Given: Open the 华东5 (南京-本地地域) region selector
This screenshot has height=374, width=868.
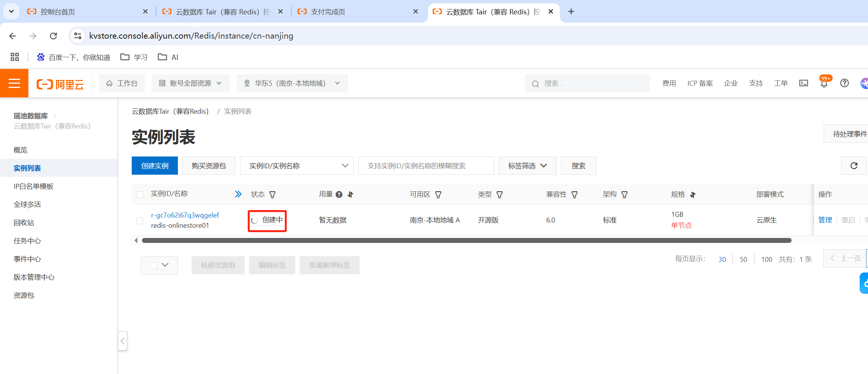Looking at the screenshot, I should click(292, 83).
